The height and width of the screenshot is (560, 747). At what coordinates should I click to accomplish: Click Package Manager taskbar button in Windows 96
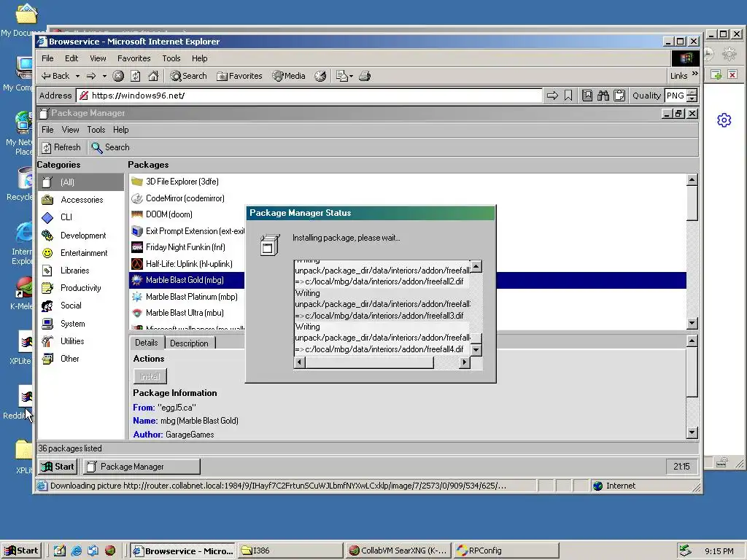point(142,466)
